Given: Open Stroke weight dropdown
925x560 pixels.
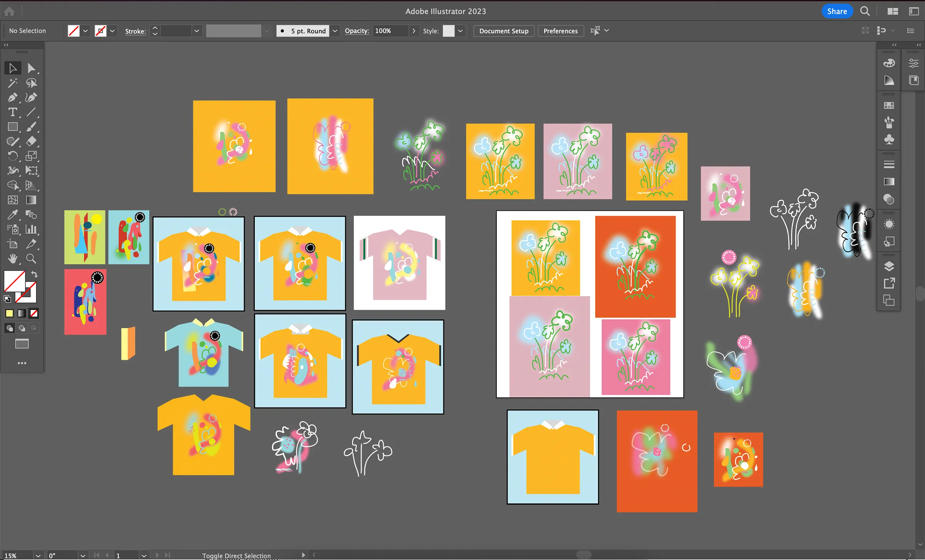Looking at the screenshot, I should point(197,31).
